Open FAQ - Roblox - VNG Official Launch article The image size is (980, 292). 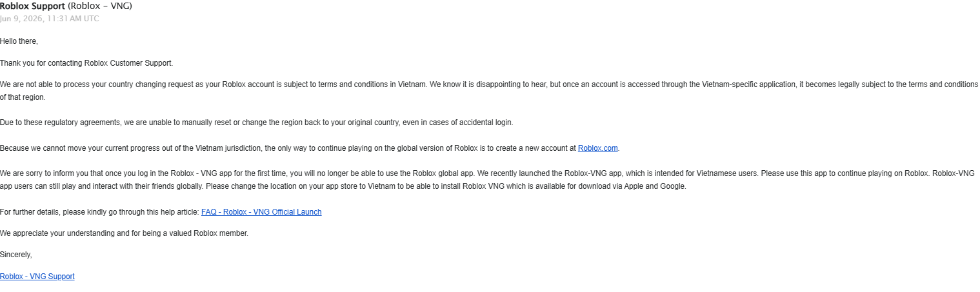click(x=261, y=212)
